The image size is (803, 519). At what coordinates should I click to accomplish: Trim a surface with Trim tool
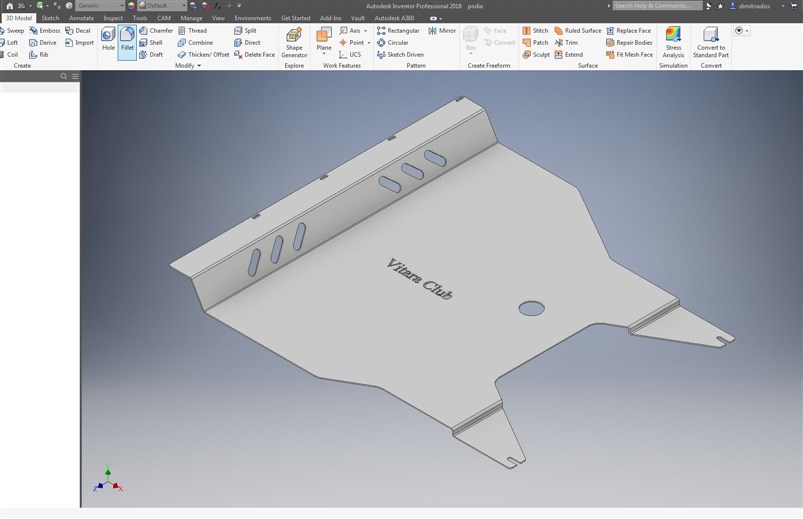coord(566,43)
